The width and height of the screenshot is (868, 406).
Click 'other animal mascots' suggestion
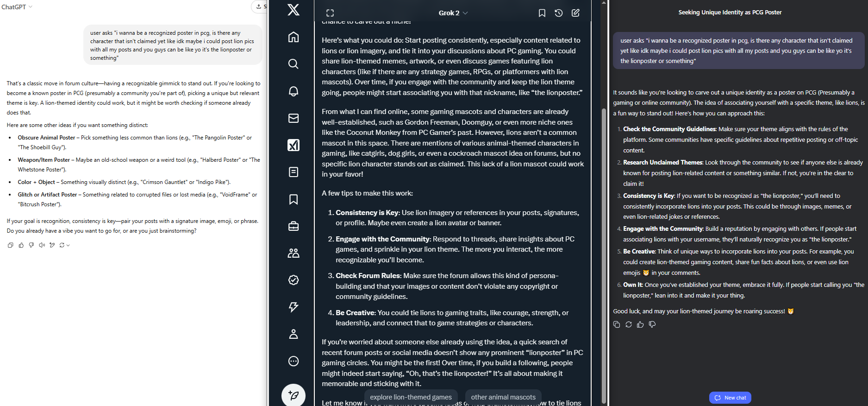pos(503,397)
